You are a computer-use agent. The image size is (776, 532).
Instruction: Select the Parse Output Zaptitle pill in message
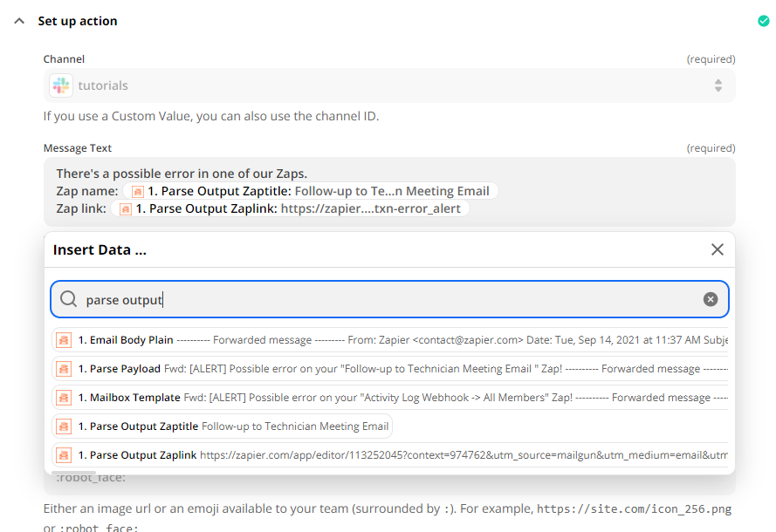click(310, 191)
